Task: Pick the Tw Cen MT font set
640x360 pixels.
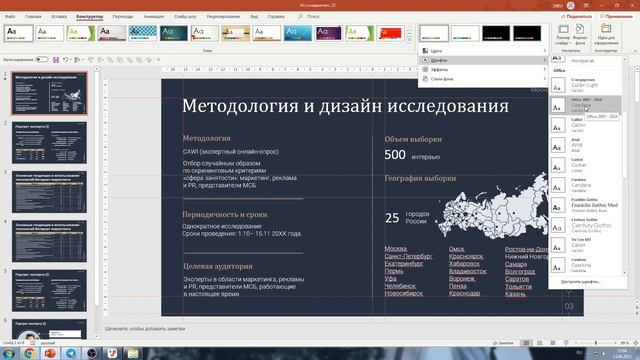Action: pos(586,245)
